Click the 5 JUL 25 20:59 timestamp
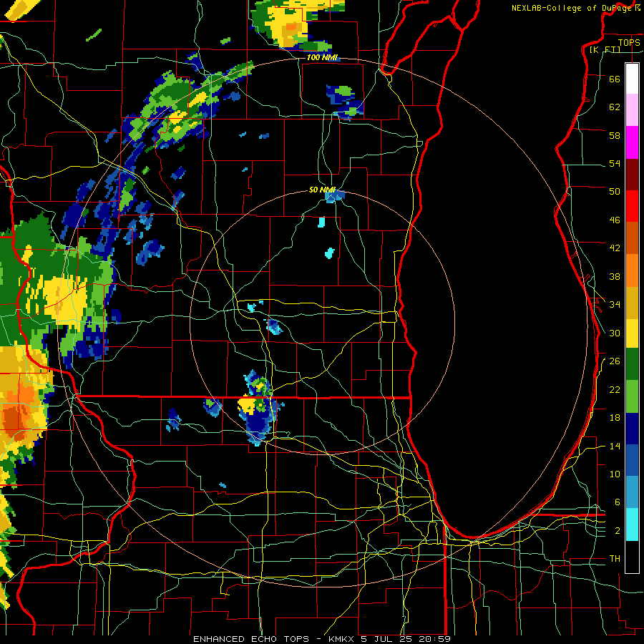Screen dimensions: 644x644 pyautogui.click(x=406, y=639)
